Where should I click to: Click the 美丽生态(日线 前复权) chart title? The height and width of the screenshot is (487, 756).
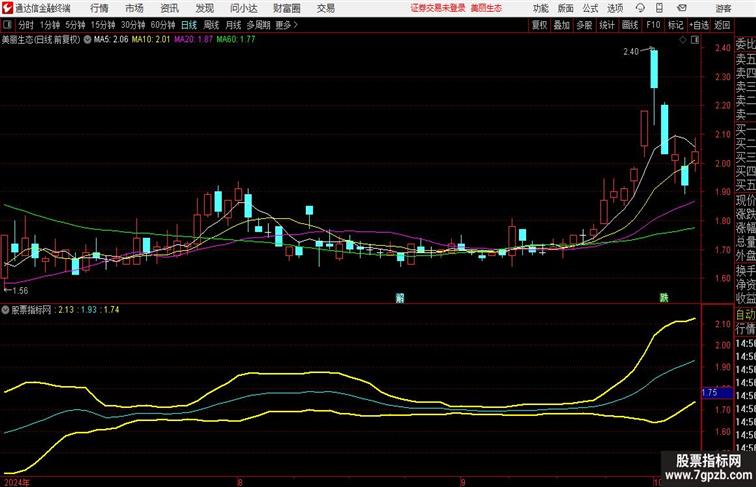pyautogui.click(x=41, y=40)
